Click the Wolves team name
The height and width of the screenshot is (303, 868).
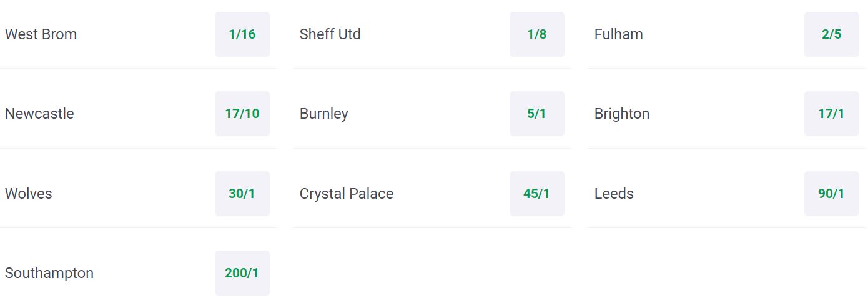pos(29,194)
